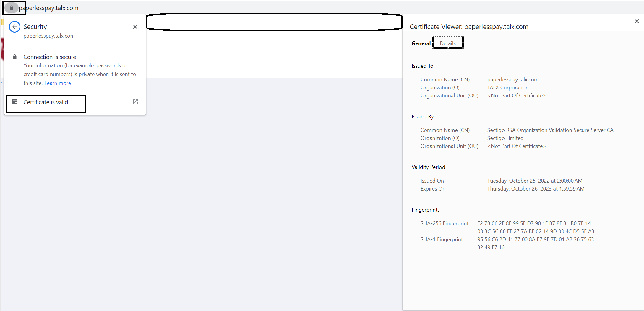Image resolution: width=644 pixels, height=311 pixels.
Task: Click the Issued On label
Action: [432, 181]
